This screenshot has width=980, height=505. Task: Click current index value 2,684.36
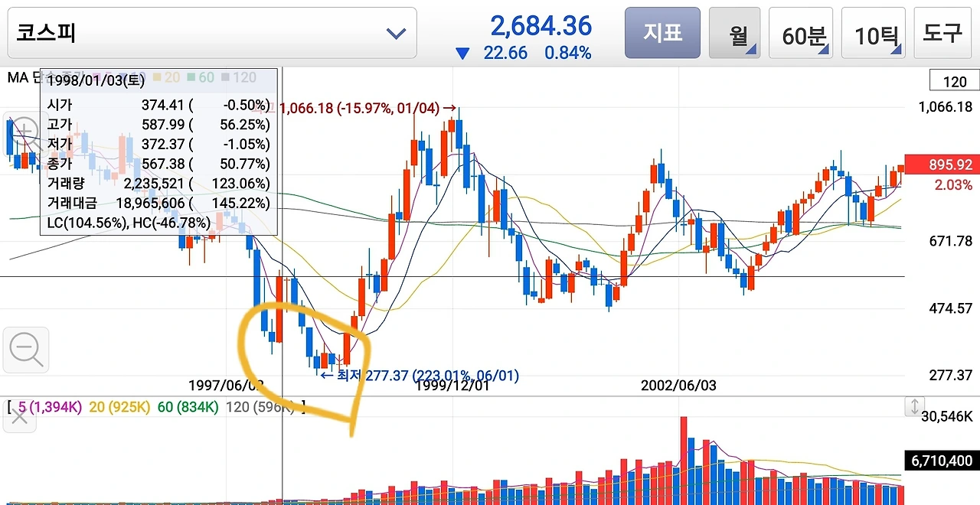(541, 26)
